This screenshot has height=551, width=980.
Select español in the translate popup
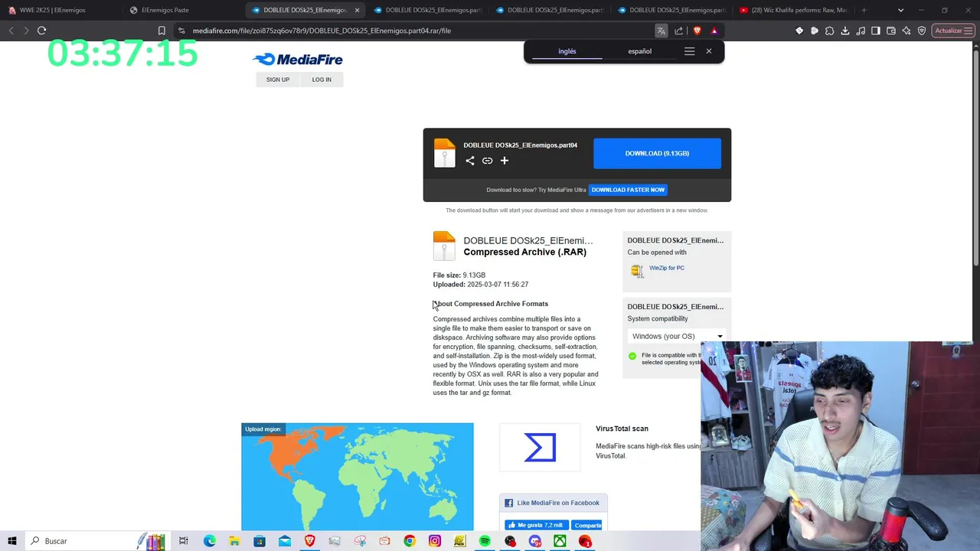(639, 51)
